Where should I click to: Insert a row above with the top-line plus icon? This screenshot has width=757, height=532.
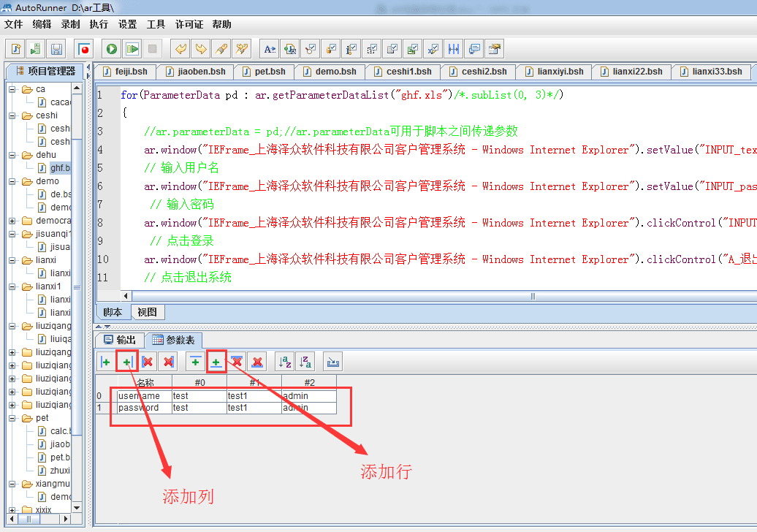click(196, 362)
